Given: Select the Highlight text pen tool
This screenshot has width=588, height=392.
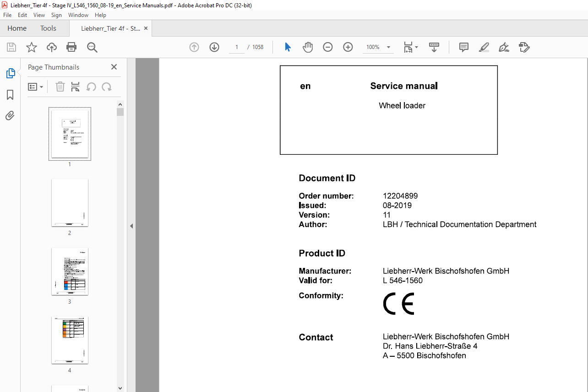Looking at the screenshot, I should click(x=484, y=47).
